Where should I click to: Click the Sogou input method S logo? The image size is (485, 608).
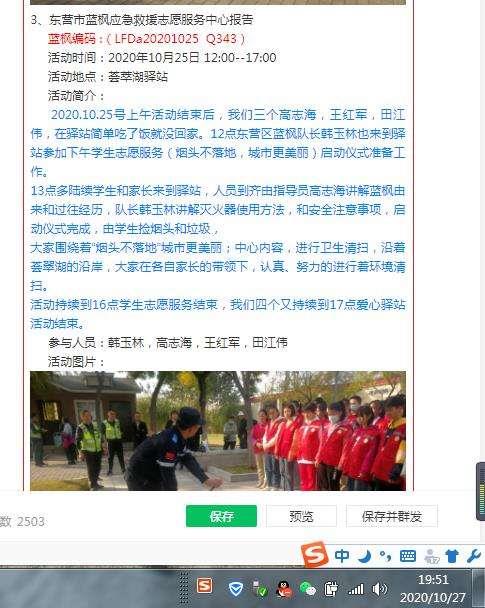point(315,554)
